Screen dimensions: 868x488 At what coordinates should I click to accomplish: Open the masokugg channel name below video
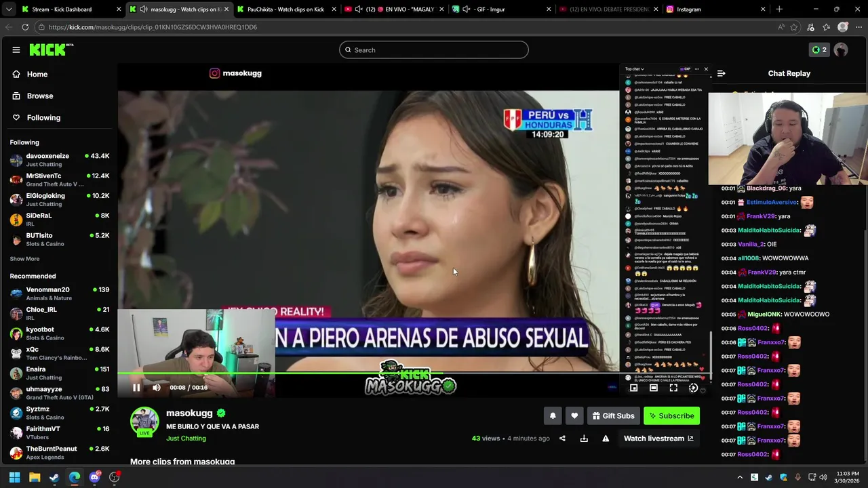(189, 413)
